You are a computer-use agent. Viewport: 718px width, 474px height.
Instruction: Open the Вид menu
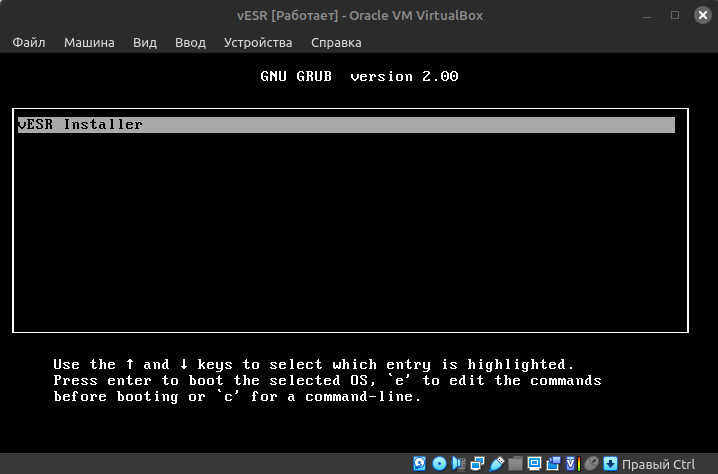tap(145, 43)
